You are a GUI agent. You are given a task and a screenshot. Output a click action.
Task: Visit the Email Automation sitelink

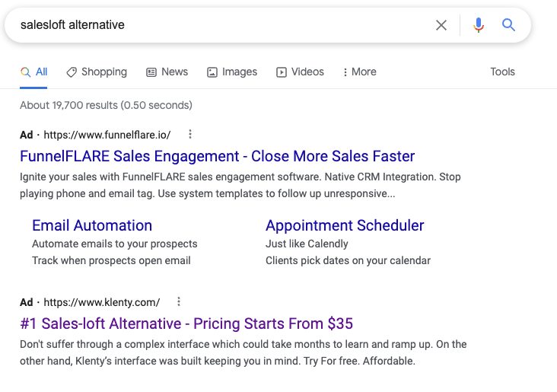(92, 225)
